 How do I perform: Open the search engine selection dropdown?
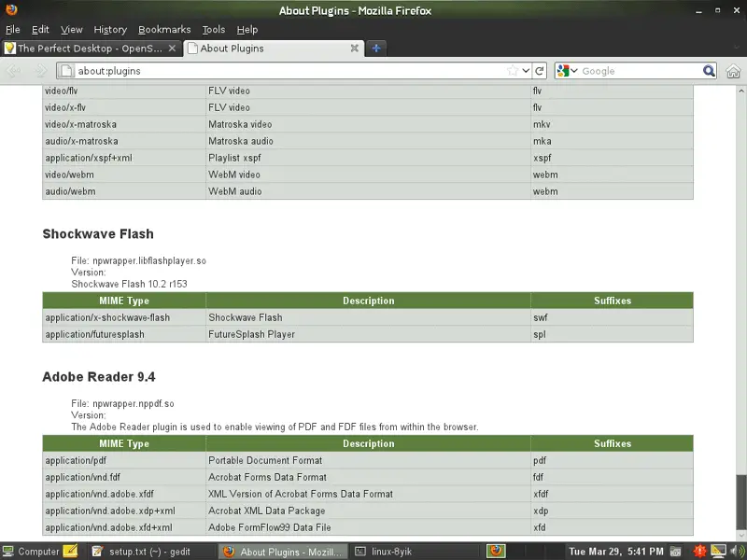pos(574,71)
